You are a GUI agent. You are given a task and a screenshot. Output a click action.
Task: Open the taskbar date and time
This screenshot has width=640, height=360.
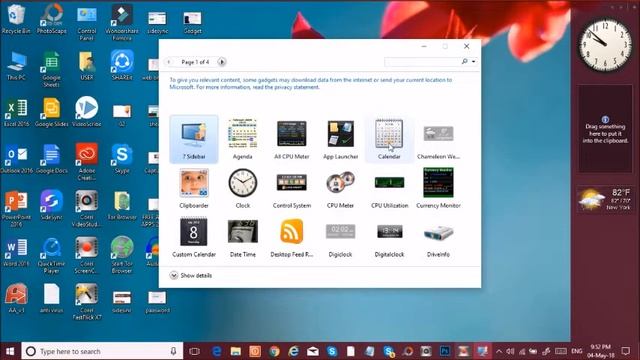(601, 351)
